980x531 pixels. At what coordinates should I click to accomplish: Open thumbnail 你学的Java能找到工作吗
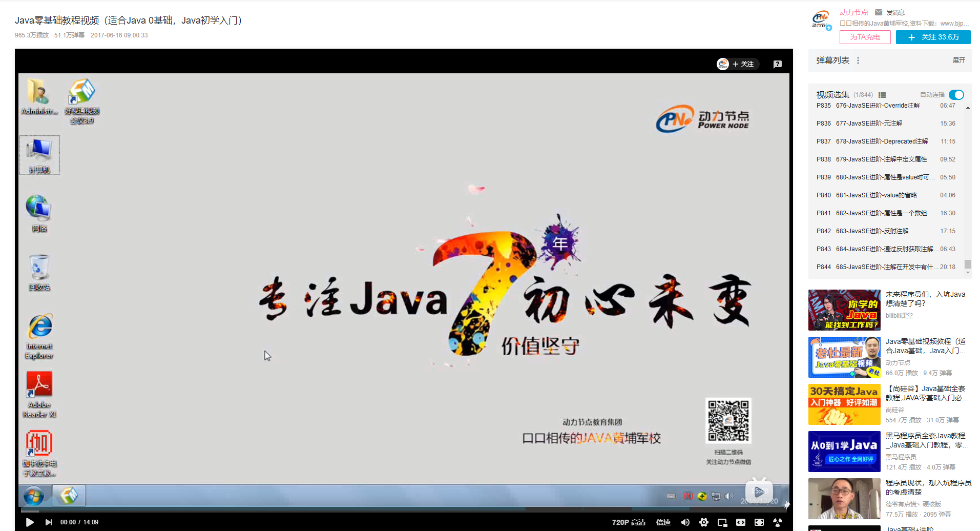point(844,310)
